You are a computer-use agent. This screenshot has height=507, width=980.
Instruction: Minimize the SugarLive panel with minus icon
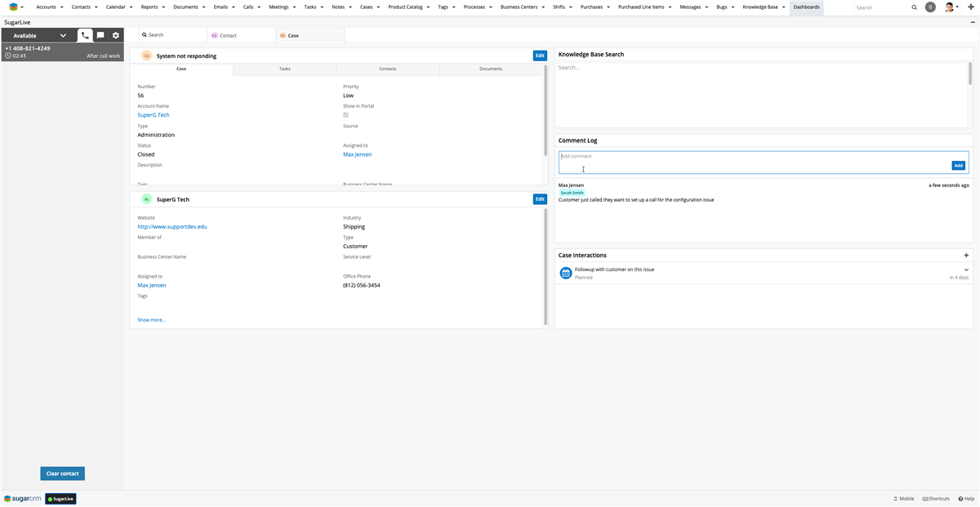973,22
